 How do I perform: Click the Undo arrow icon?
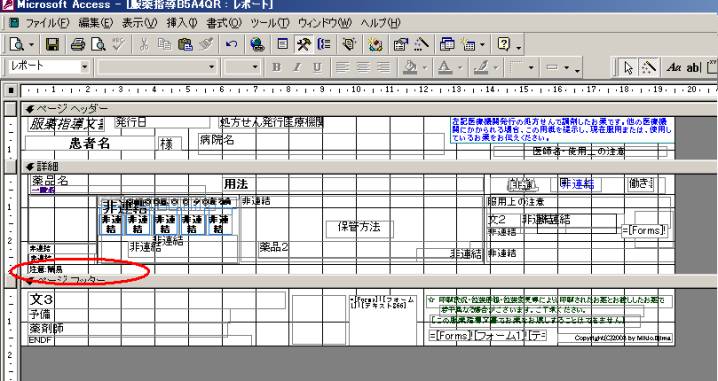(232, 44)
